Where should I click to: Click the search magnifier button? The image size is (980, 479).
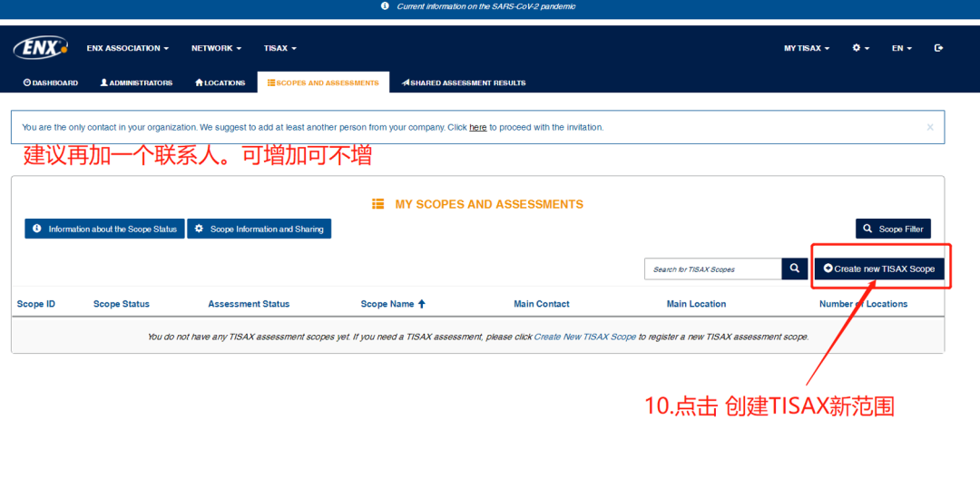794,269
